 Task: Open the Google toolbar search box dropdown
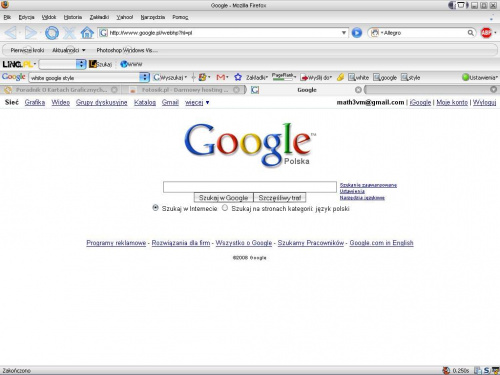click(144, 77)
